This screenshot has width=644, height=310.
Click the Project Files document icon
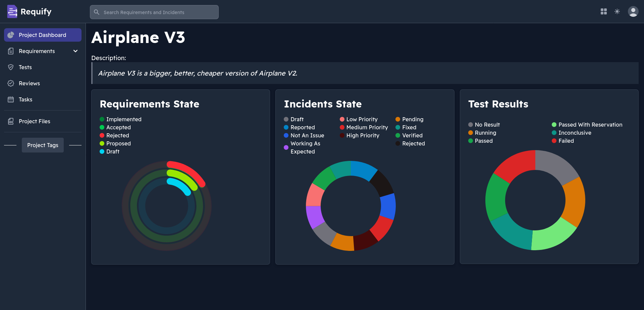[x=11, y=121]
